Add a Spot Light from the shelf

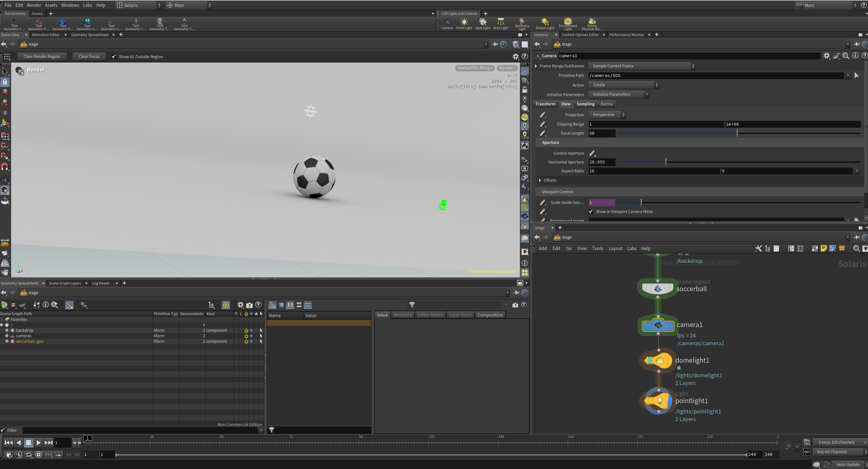click(x=482, y=24)
